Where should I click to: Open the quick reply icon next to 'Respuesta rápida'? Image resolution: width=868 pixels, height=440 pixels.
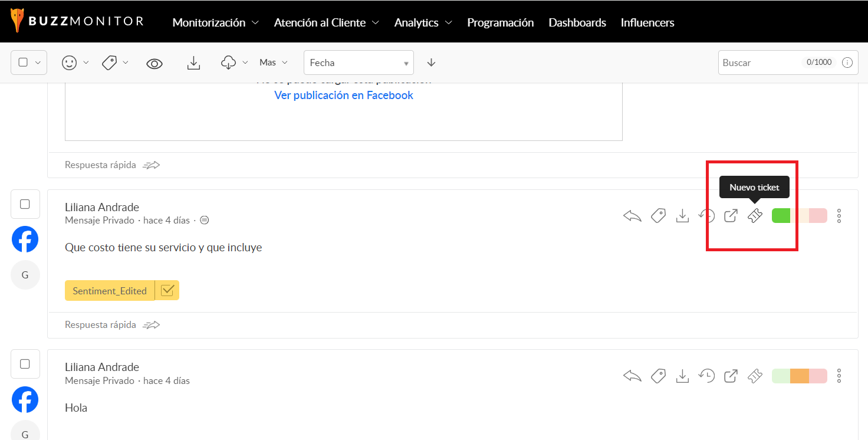(151, 324)
